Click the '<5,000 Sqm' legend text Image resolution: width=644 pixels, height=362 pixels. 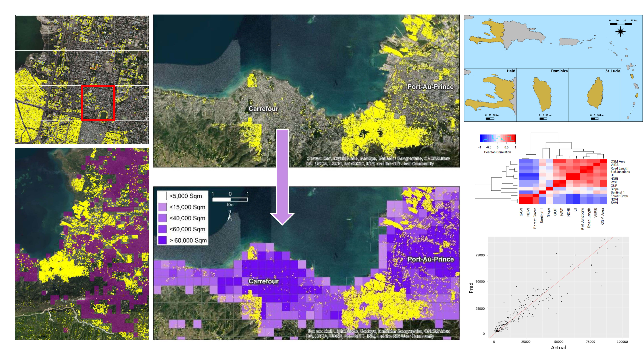[186, 196]
